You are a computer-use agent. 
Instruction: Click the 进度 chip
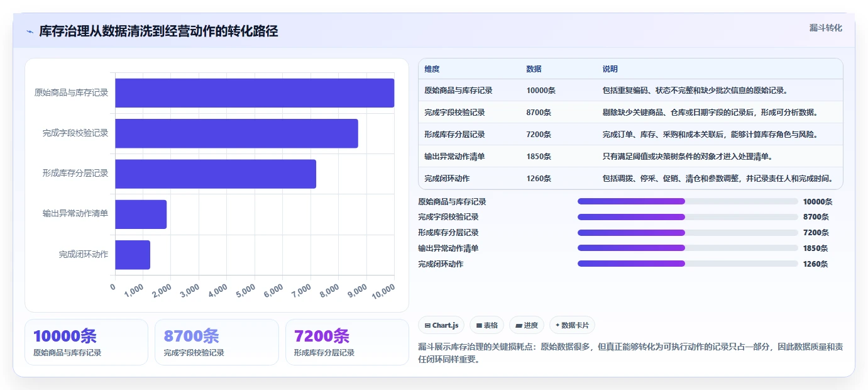tap(527, 325)
